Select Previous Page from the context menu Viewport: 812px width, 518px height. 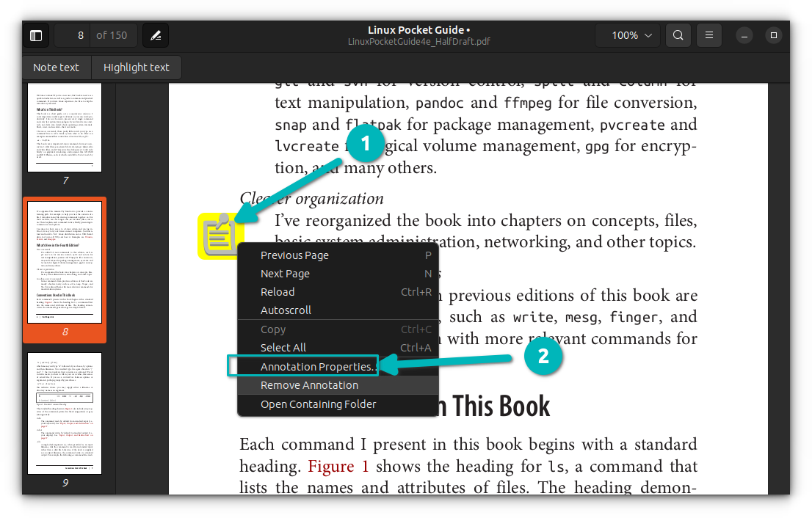pos(294,255)
